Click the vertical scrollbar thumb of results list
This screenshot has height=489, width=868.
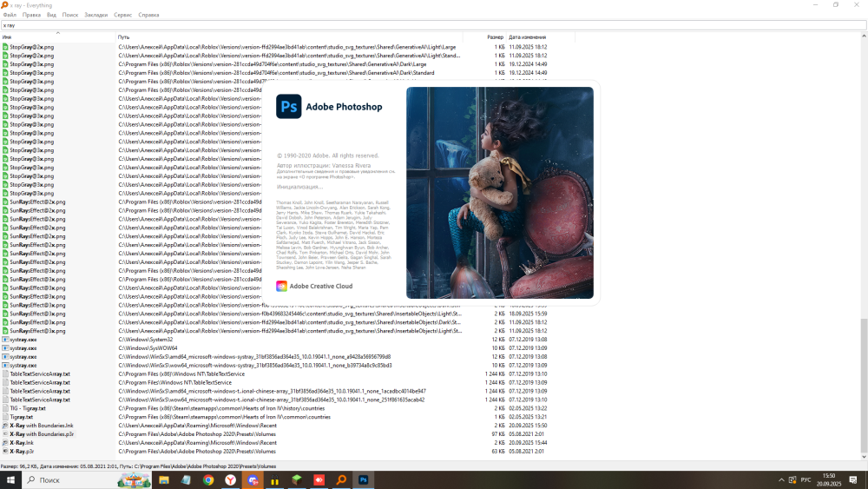(864, 386)
